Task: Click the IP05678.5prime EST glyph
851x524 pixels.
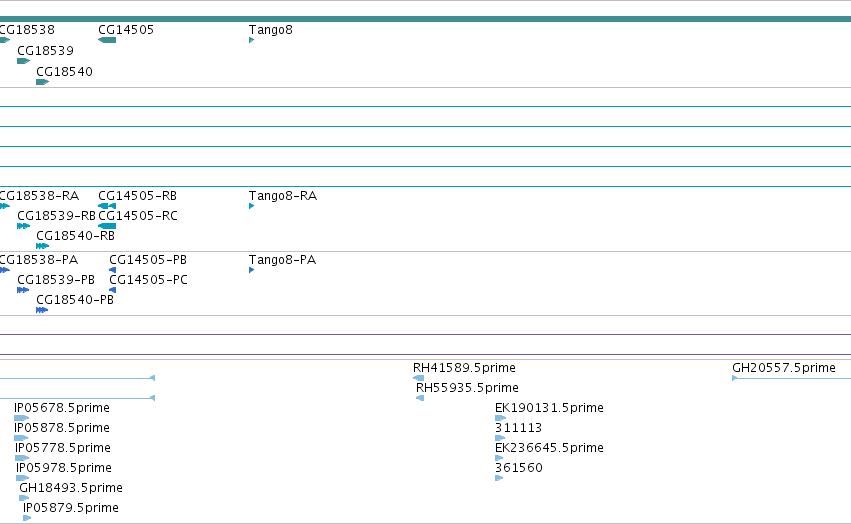Action: [x=22, y=419]
